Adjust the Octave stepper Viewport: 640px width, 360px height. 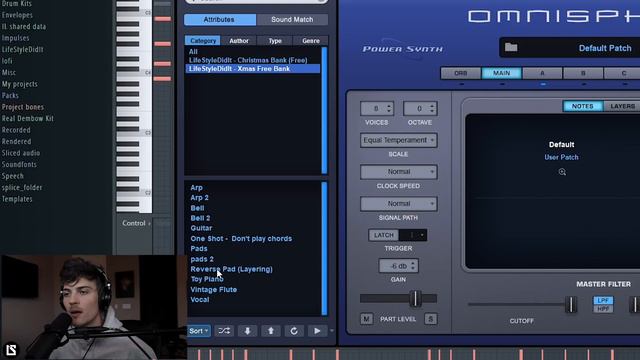point(420,109)
